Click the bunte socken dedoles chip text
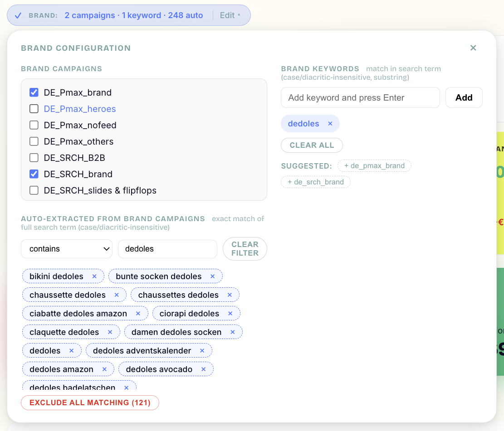The image size is (504, 431). point(158,276)
